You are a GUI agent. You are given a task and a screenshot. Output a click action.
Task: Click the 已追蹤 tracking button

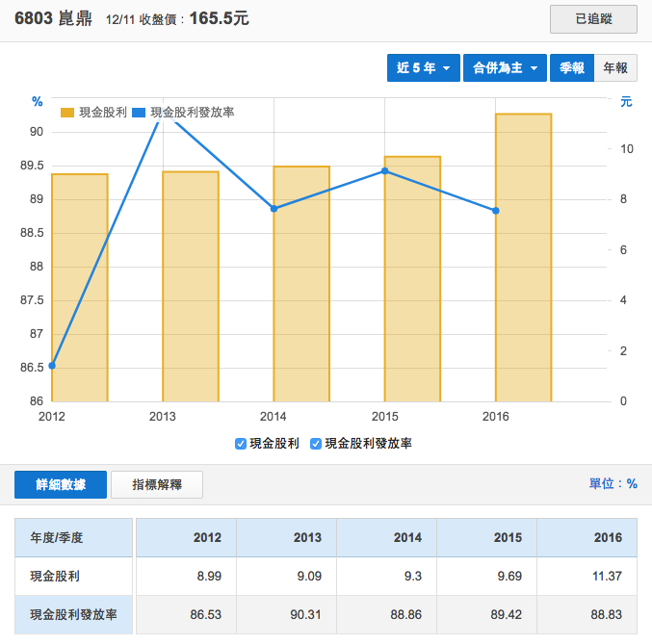(x=592, y=18)
